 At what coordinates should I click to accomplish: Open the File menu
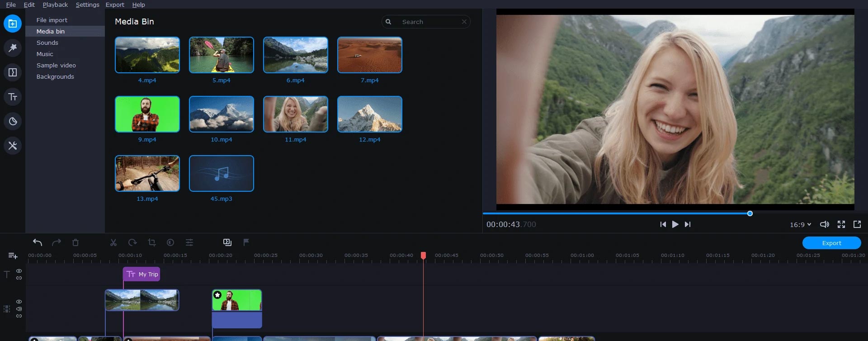point(11,5)
